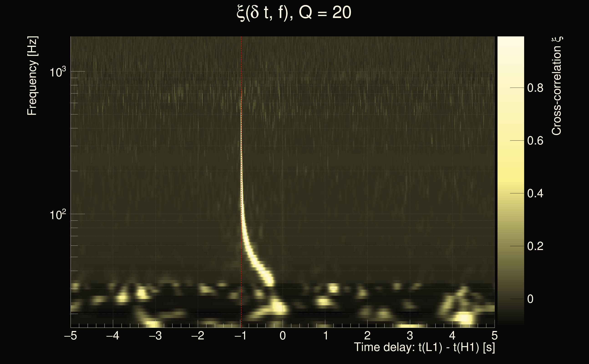Click the 3 tick label on the time axis
This screenshot has height=364, width=589.
point(410,336)
